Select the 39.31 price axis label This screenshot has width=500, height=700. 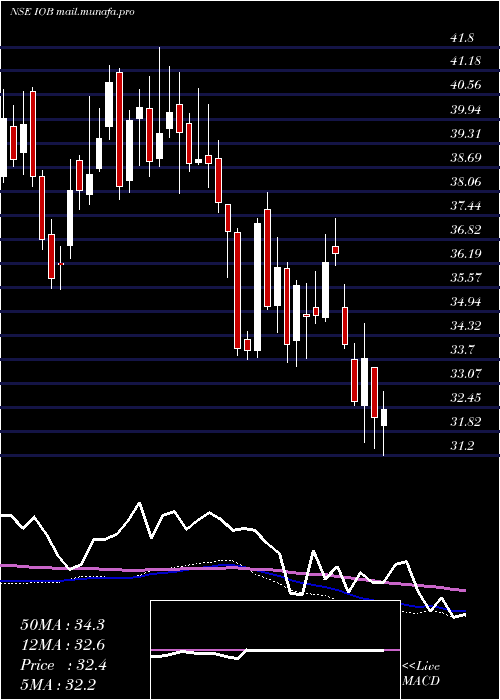pos(466,133)
